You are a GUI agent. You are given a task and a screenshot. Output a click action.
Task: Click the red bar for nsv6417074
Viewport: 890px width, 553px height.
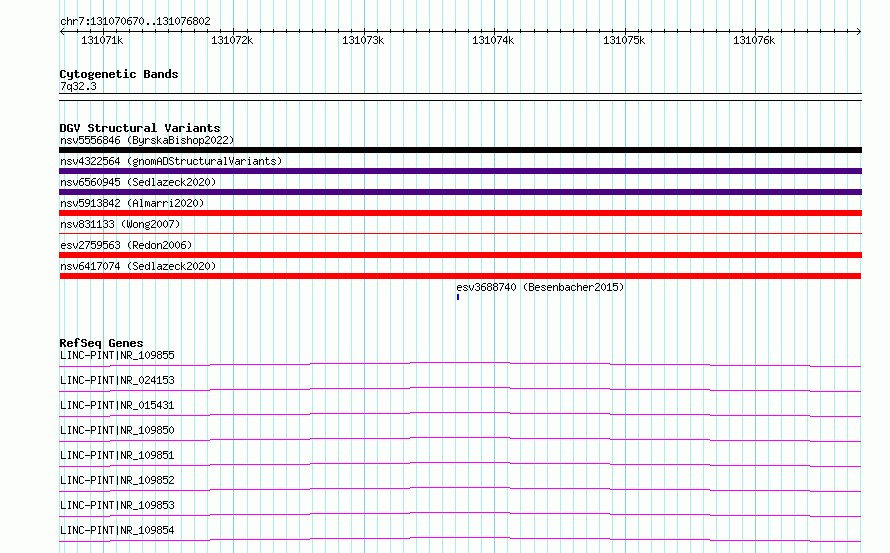[x=460, y=276]
